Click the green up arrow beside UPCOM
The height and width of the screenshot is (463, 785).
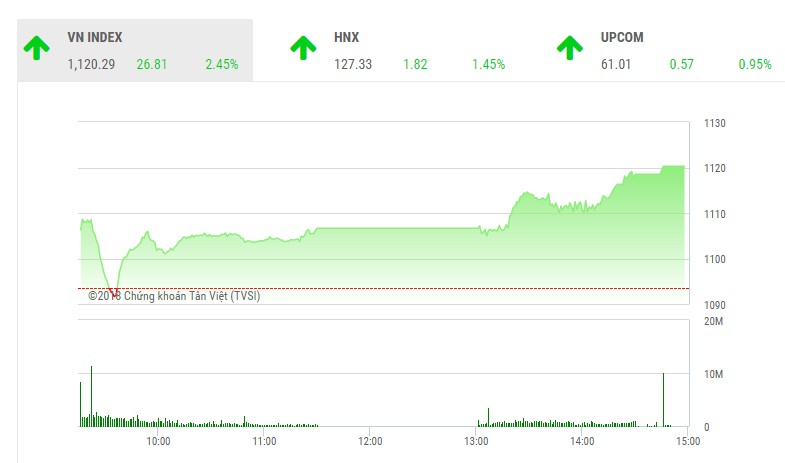click(570, 47)
